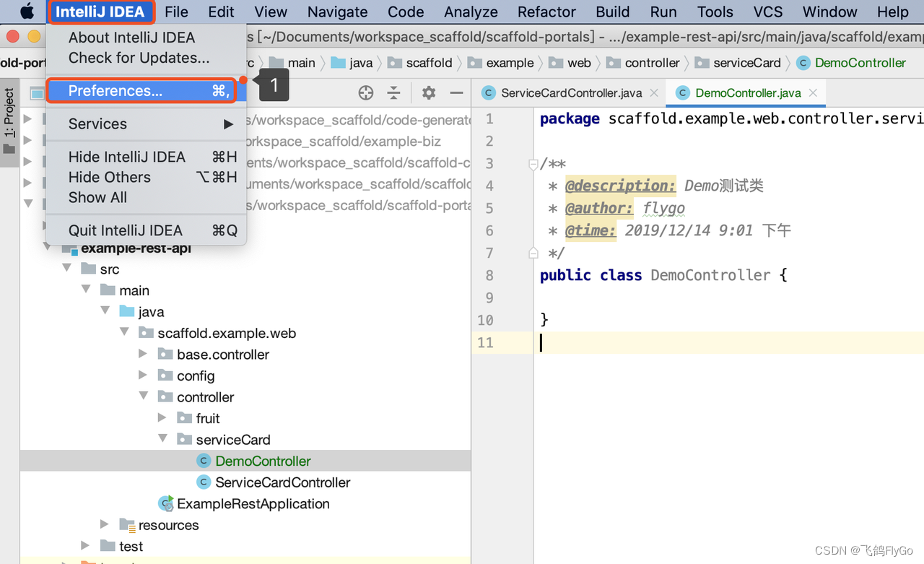Open Project panel settings gear

[x=429, y=92]
